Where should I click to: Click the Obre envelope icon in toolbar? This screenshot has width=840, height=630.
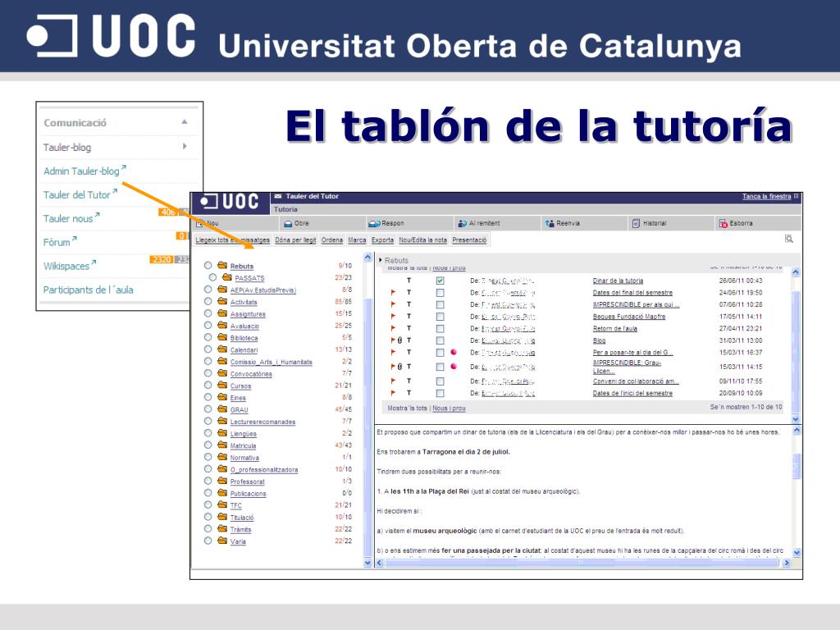288,223
